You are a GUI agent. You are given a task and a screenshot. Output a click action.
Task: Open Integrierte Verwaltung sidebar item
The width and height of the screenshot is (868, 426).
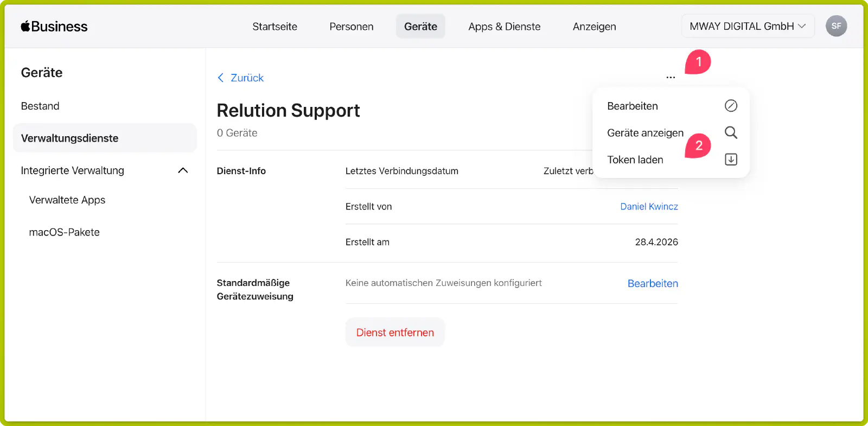click(x=72, y=170)
